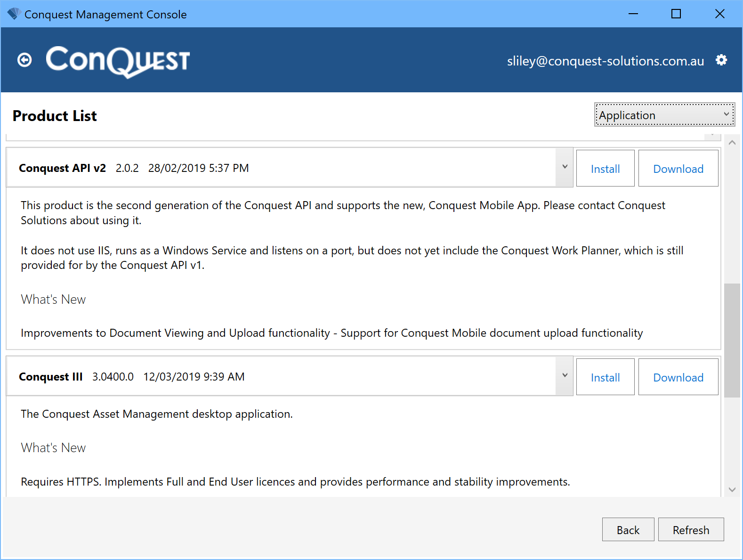The height and width of the screenshot is (560, 743).
Task: Select the Conquest III product title
Action: [x=50, y=377]
